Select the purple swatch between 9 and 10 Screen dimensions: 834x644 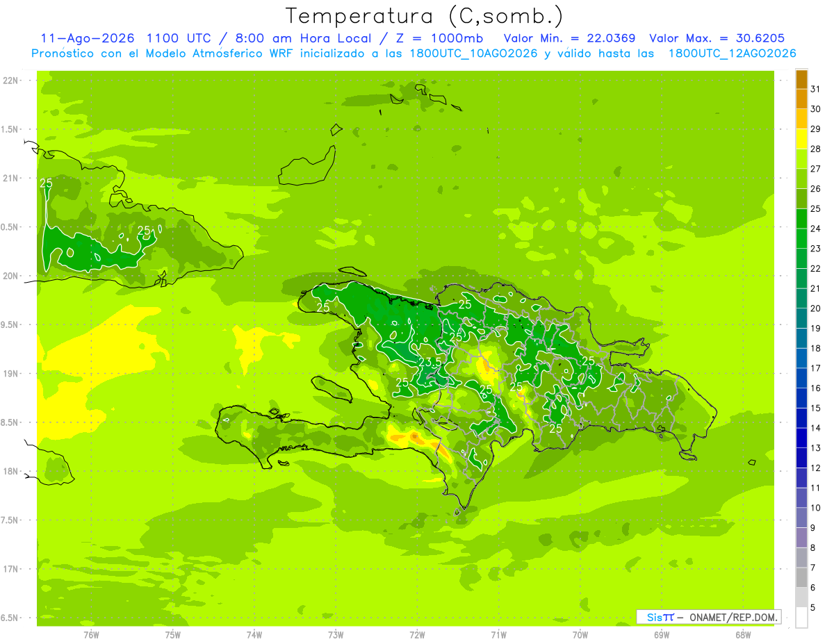pos(801,518)
